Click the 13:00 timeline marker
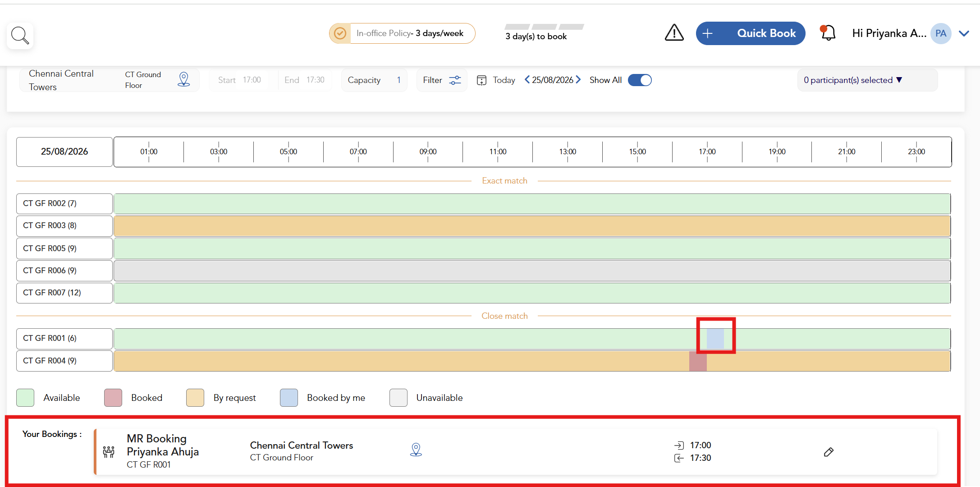980x487 pixels. [568, 152]
